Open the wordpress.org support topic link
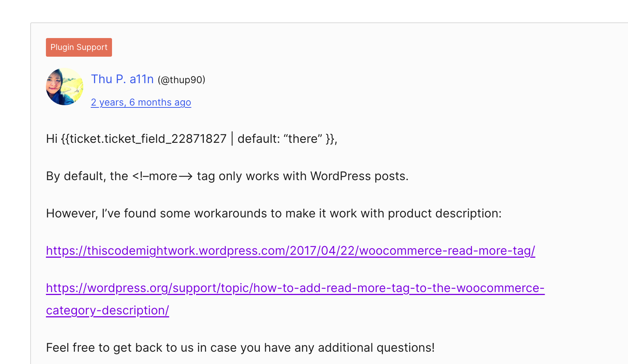This screenshot has width=628, height=364. 295,288
